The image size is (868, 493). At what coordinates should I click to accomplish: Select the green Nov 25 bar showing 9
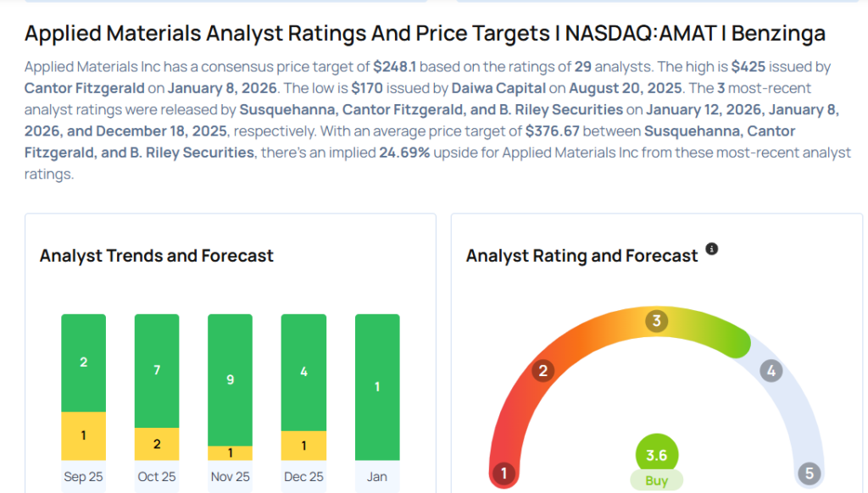[x=230, y=379]
